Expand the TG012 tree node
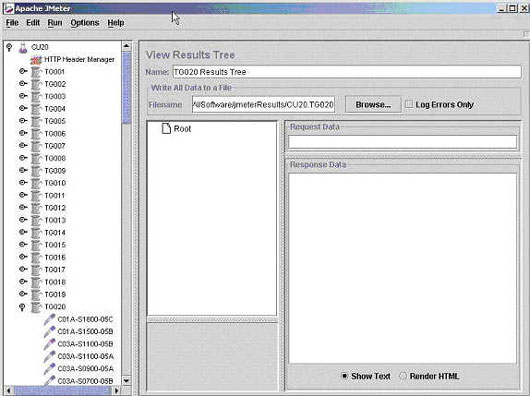530x396 pixels. (x=23, y=207)
